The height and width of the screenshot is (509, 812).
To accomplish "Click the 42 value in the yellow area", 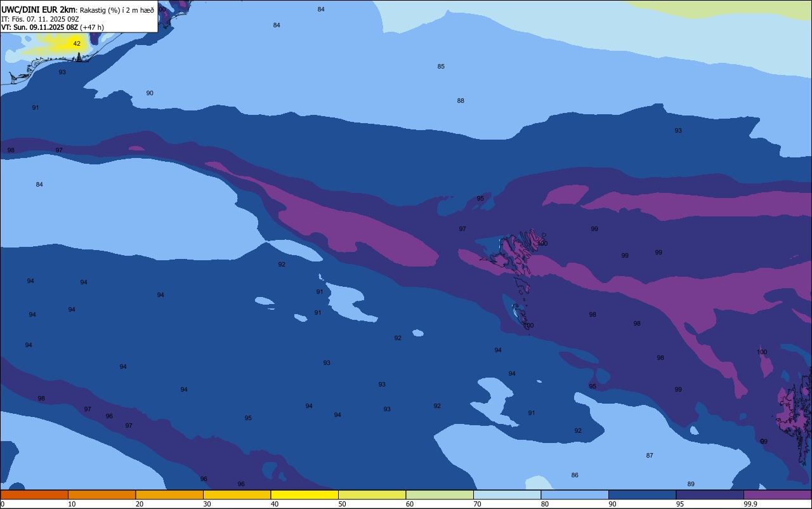I will coord(77,44).
